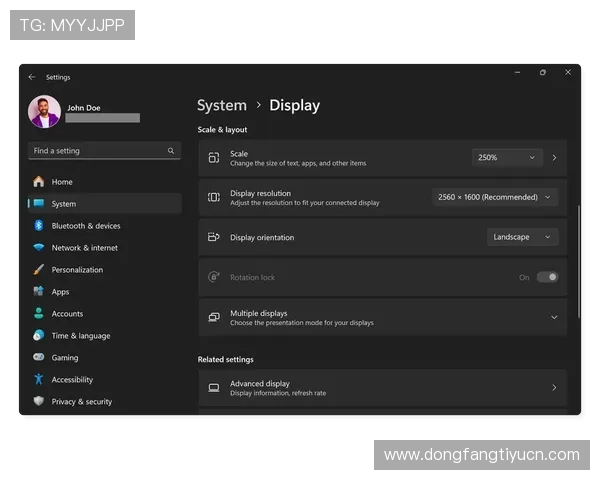Click the Personalization paintbrush icon

pyautogui.click(x=39, y=270)
